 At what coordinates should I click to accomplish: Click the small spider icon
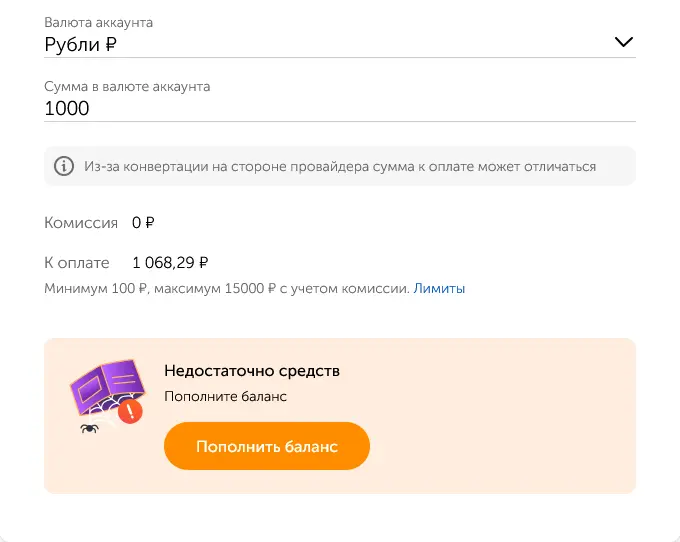[89, 428]
